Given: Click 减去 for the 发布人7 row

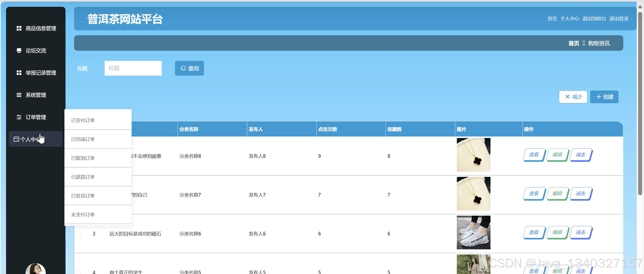Looking at the screenshot, I should 581,193.
